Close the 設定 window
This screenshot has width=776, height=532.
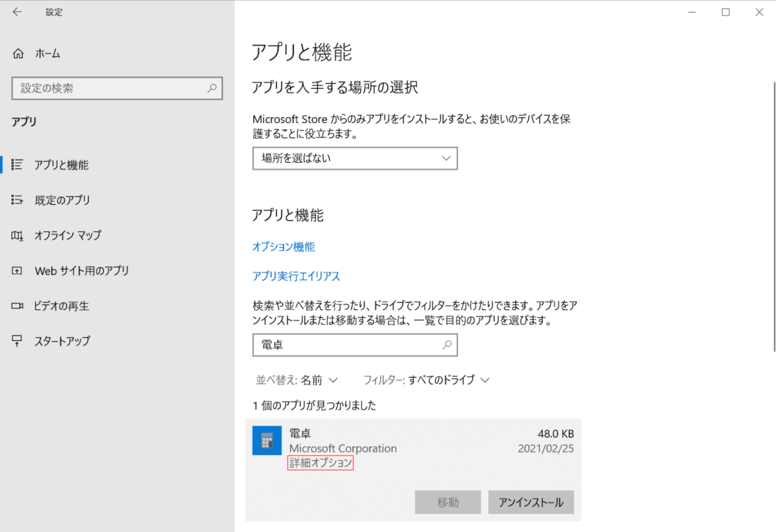tap(759, 12)
